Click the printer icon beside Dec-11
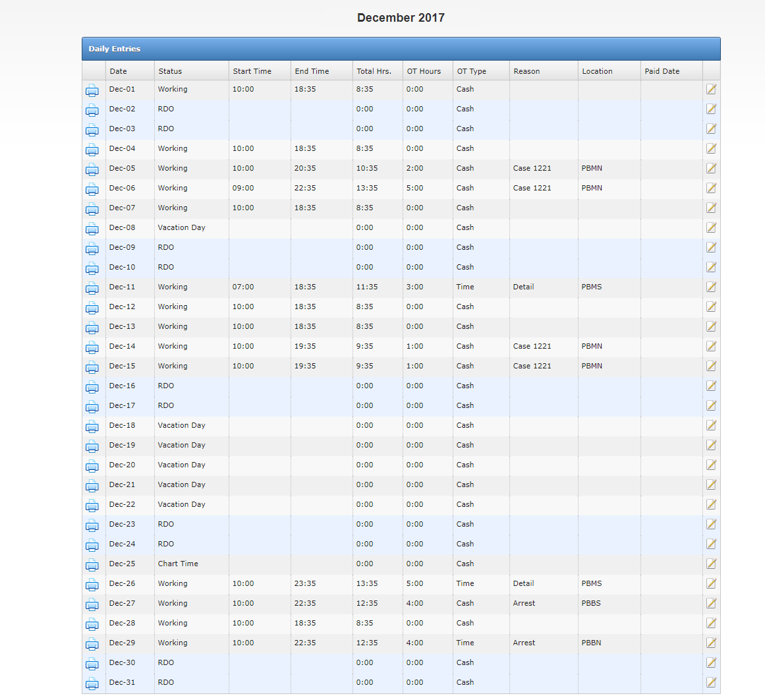 click(92, 288)
